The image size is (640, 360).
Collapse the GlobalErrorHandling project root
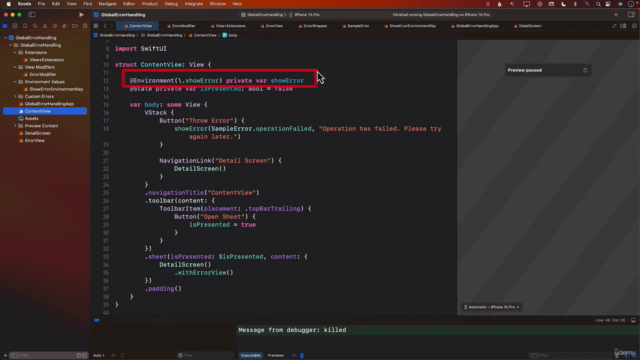pos(5,38)
